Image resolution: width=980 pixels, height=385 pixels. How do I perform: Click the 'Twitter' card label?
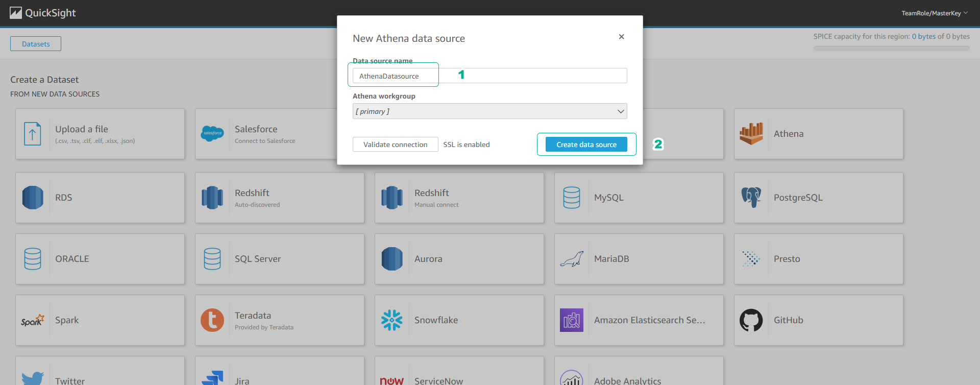coord(70,381)
